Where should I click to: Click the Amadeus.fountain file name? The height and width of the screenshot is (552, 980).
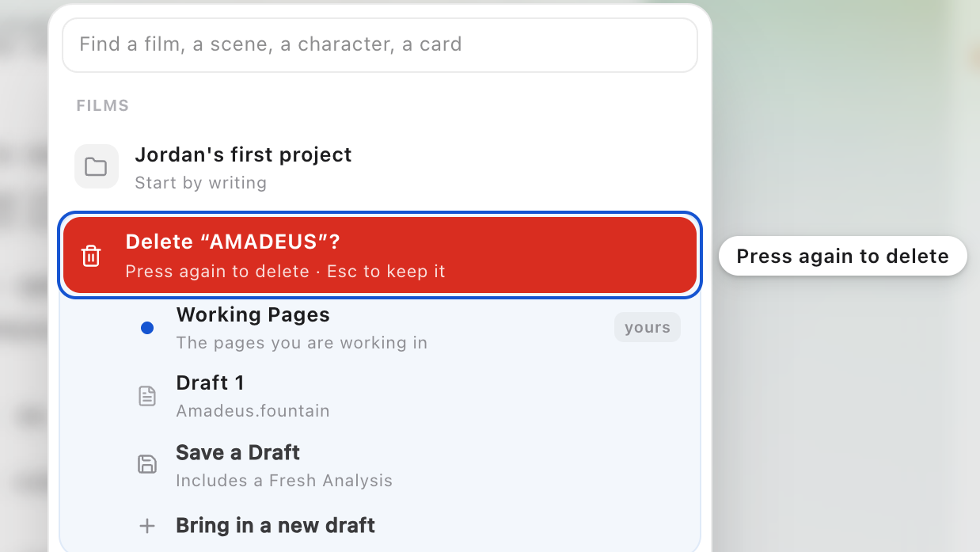coord(253,411)
